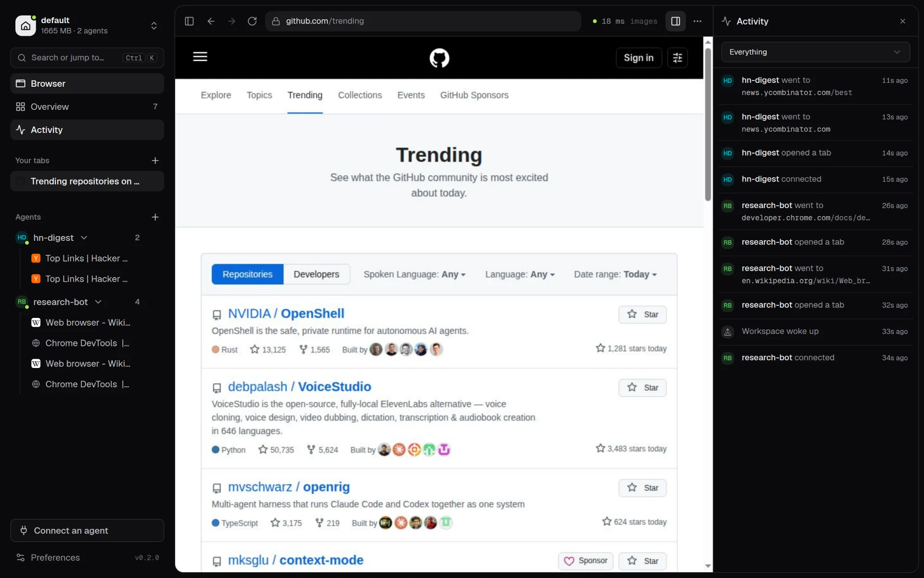Image resolution: width=924 pixels, height=578 pixels.
Task: Click the HD avatar on hn-digest connected
Action: (728, 179)
